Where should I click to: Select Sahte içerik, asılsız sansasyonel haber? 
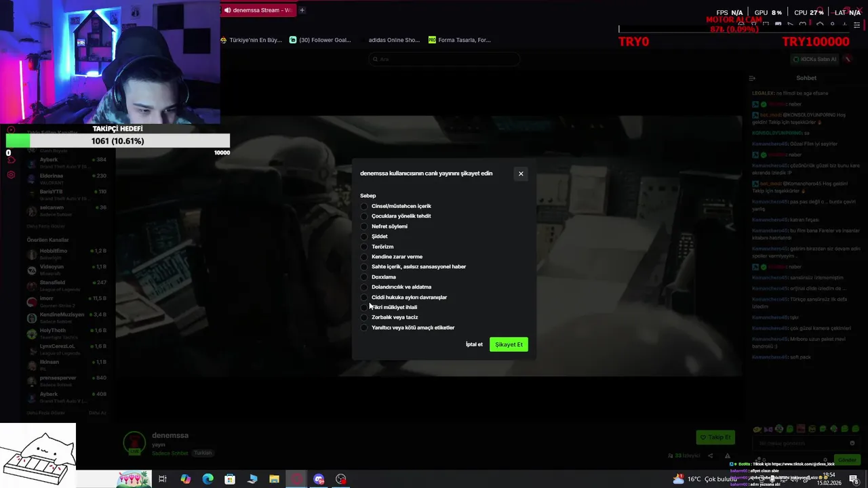click(364, 266)
